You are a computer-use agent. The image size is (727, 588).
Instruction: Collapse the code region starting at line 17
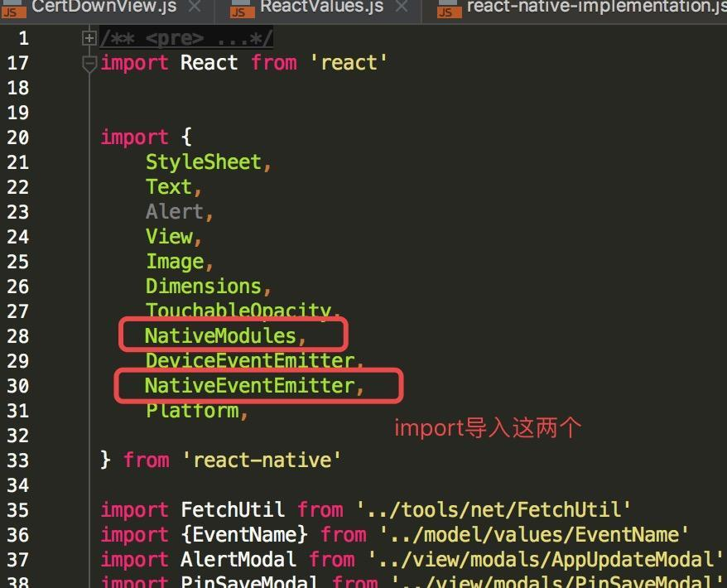(89, 63)
